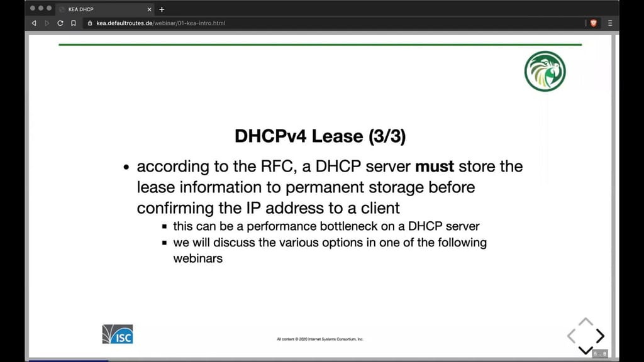Click the browser back navigation arrow

click(33, 23)
